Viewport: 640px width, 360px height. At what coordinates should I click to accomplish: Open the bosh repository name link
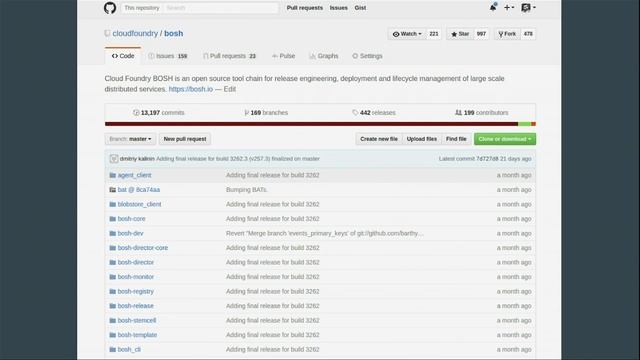(173, 33)
